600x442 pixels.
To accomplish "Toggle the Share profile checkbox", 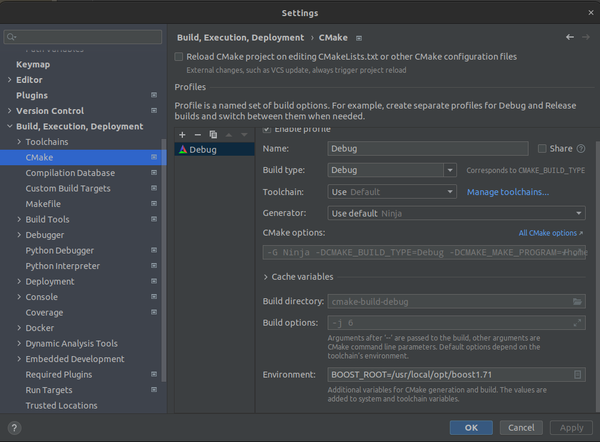I will 543,148.
